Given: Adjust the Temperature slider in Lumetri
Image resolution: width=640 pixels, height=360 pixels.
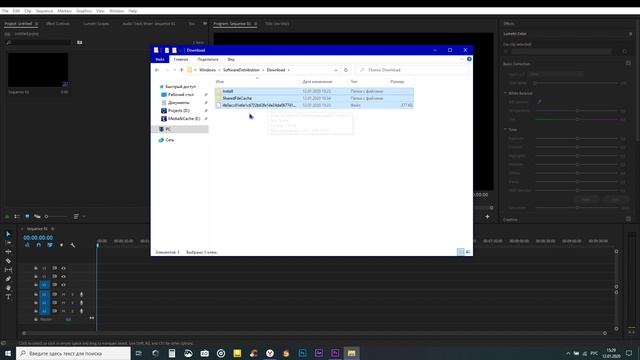Looking at the screenshot, I should click(577, 111).
